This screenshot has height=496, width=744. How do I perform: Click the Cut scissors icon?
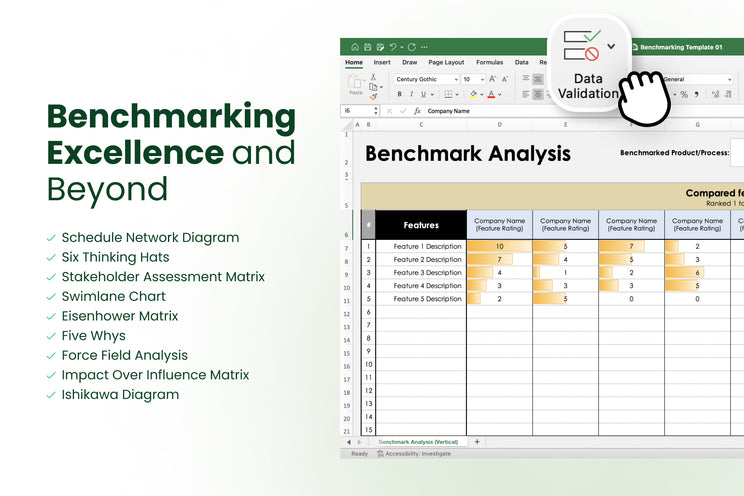point(373,77)
